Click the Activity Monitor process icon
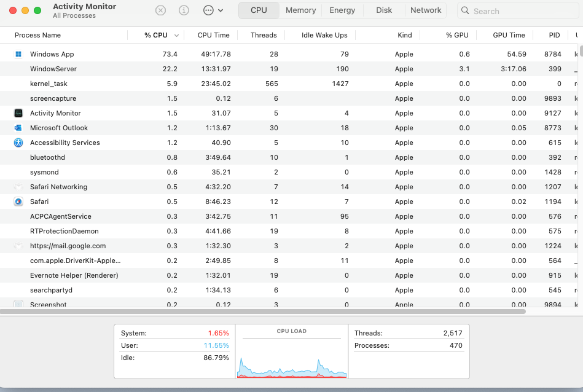Screen dimensions: 583x392 tap(18, 113)
